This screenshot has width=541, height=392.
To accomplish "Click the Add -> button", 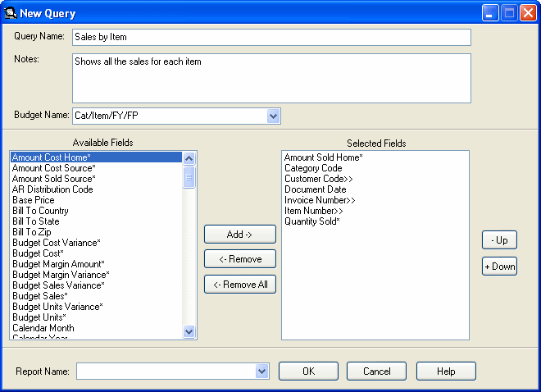I will 240,235.
